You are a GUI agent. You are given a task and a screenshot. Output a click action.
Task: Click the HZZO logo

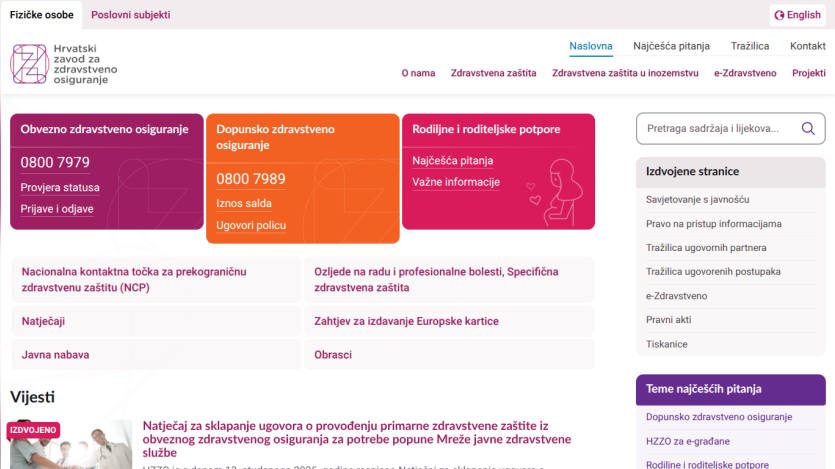point(64,64)
